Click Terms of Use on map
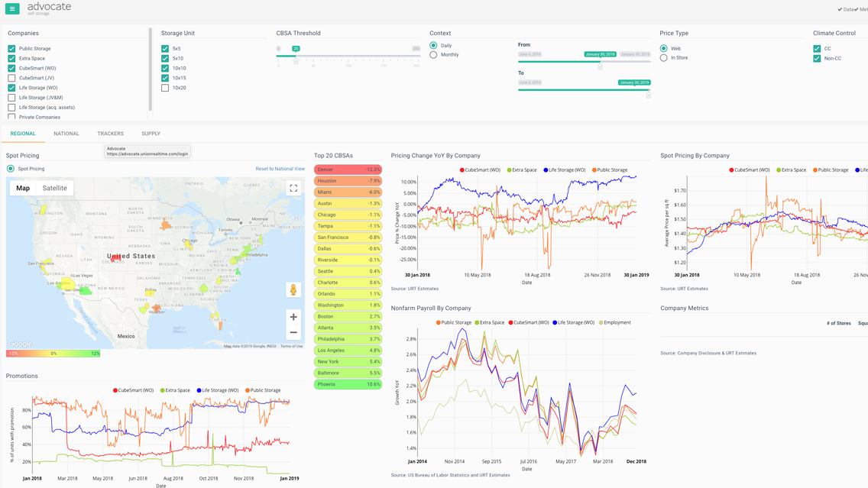The width and height of the screenshot is (868, 488). (291, 347)
